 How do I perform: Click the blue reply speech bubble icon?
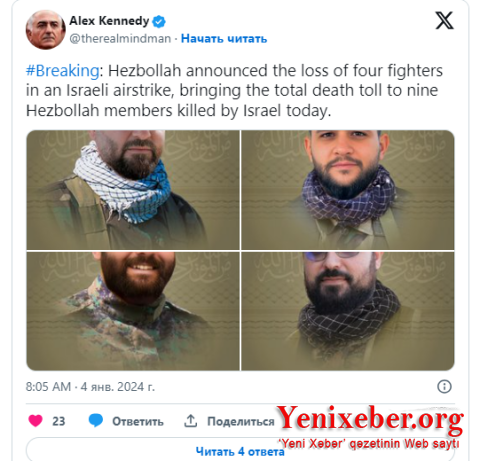pos(96,421)
